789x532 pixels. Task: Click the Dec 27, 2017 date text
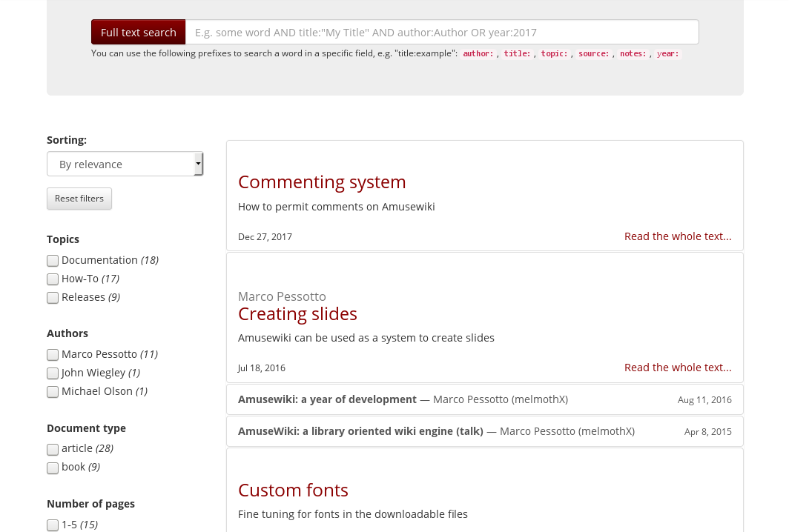(x=265, y=237)
